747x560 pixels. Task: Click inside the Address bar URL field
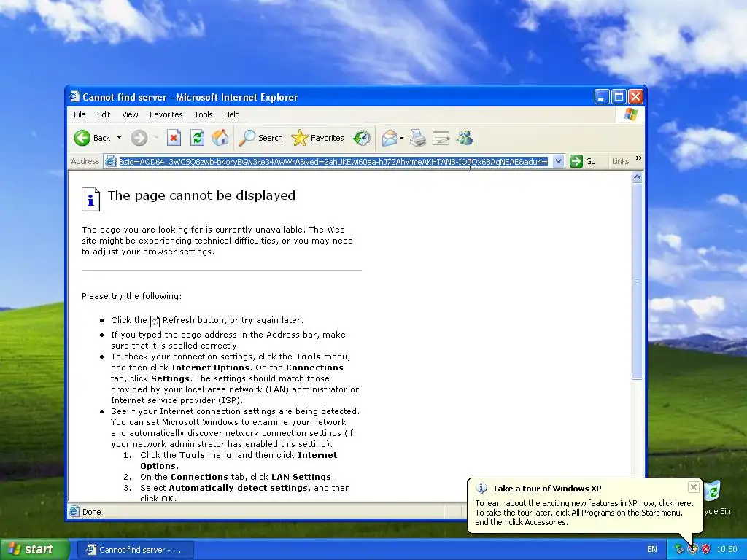[x=333, y=162]
